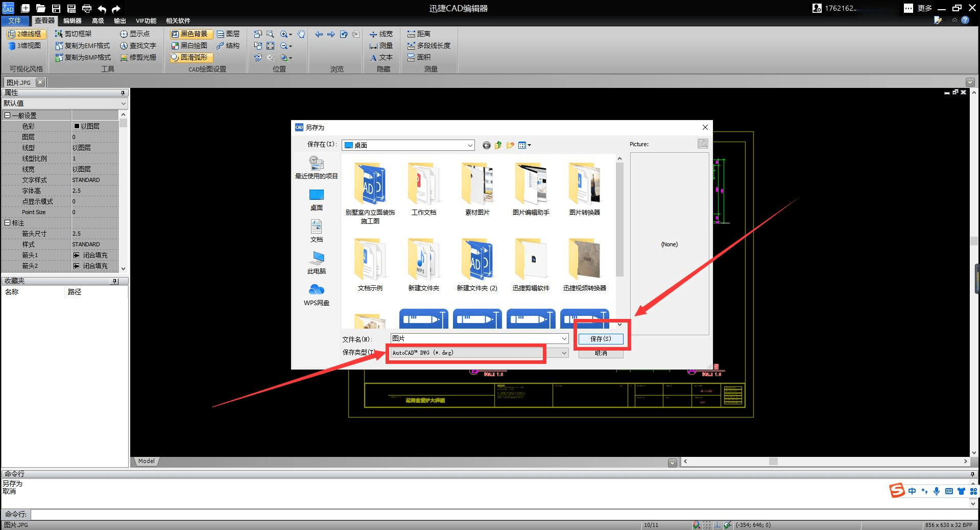Viewport: 980px width, 530px height.
Task: Undo with the left arrow icon
Action: coord(102,9)
